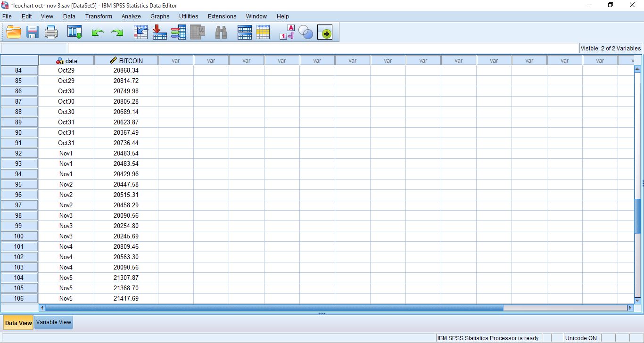Select the BITCOIN column header
Screen dimensions: 644x343
point(126,60)
